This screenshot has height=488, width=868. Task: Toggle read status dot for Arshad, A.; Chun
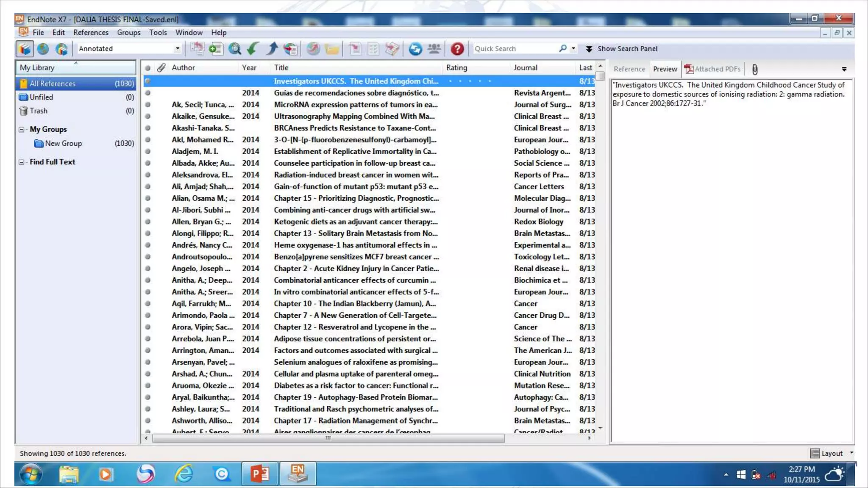point(147,374)
